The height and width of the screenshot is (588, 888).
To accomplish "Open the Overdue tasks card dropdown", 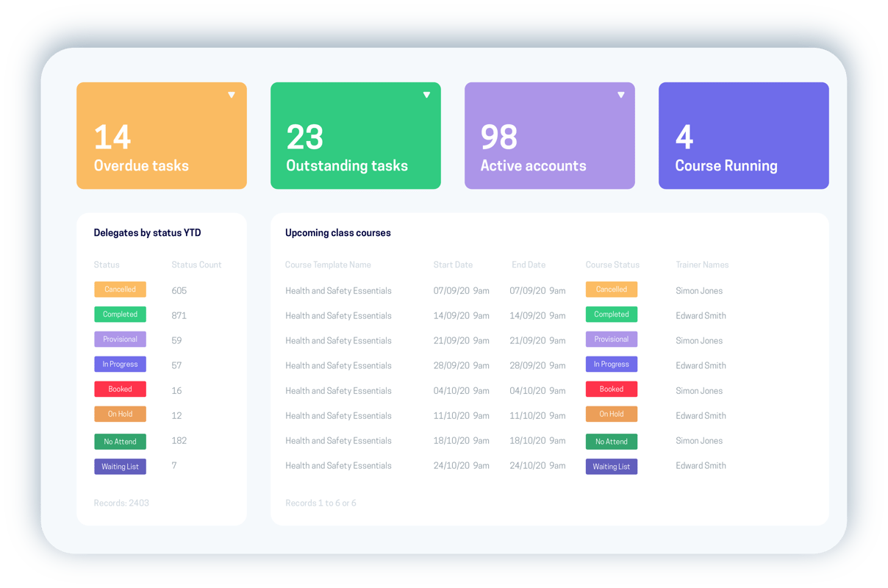I will coord(231,94).
